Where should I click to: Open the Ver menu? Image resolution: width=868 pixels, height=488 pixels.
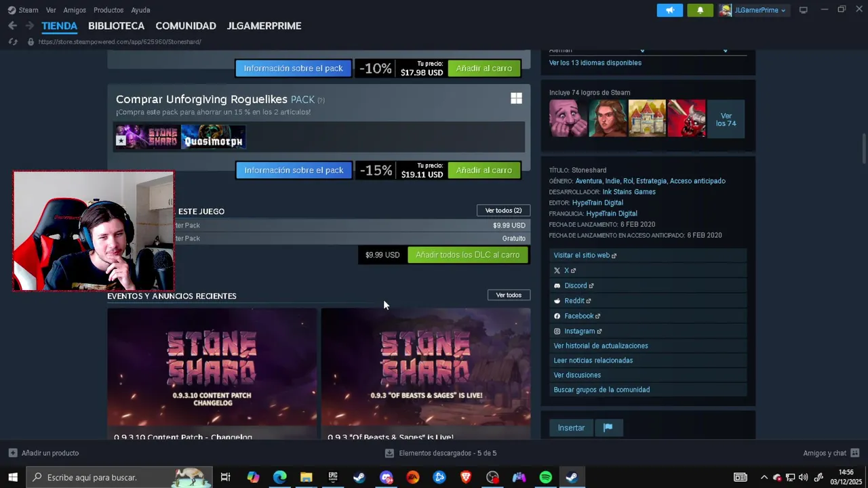tap(51, 10)
